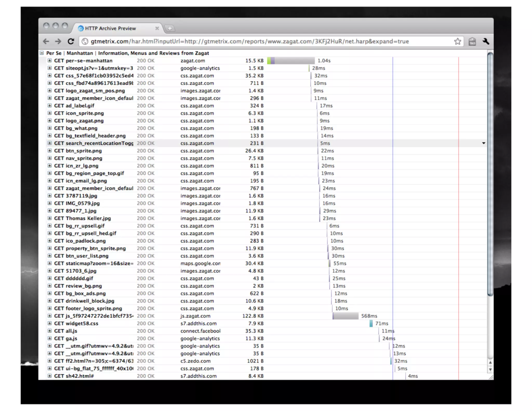Open dropdown arrow on search_recentLocationTogg row
The height and width of the screenshot is (411, 532).
(484, 143)
